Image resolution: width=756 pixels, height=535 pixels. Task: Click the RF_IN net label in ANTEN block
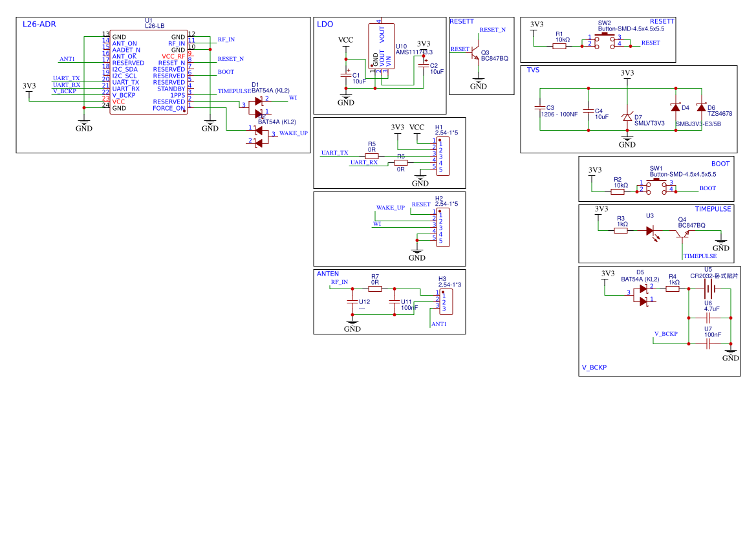[340, 282]
